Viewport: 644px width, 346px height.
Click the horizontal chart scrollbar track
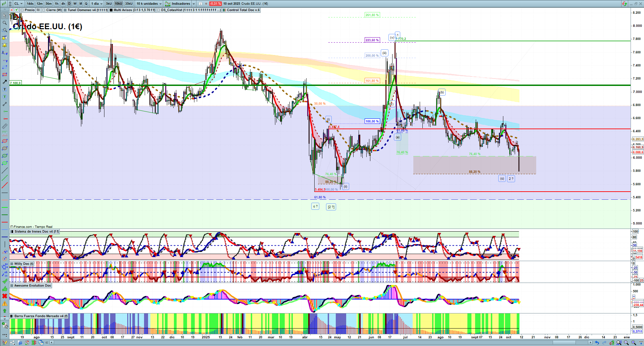click(302, 343)
